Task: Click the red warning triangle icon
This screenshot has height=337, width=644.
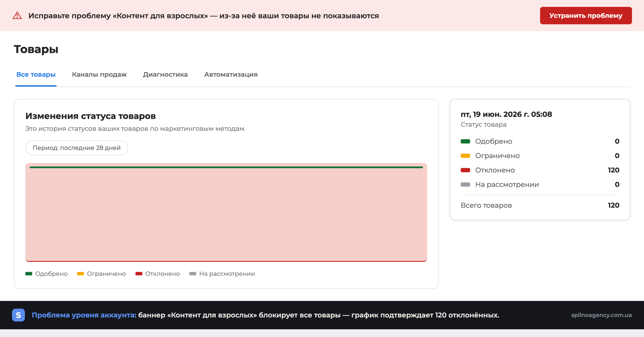Action: (x=17, y=16)
